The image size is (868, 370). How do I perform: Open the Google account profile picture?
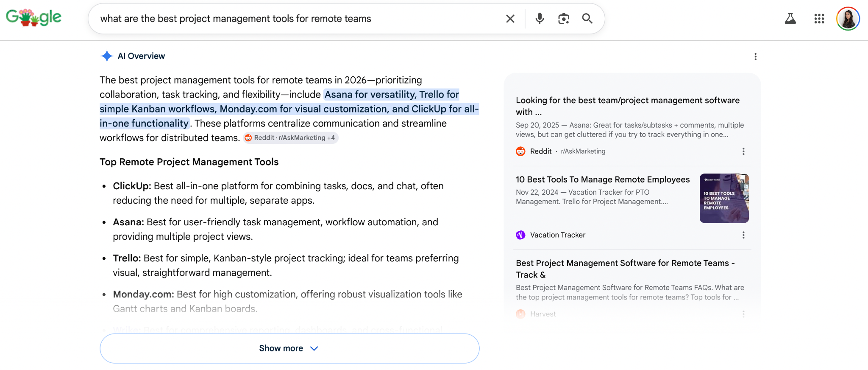coord(848,19)
